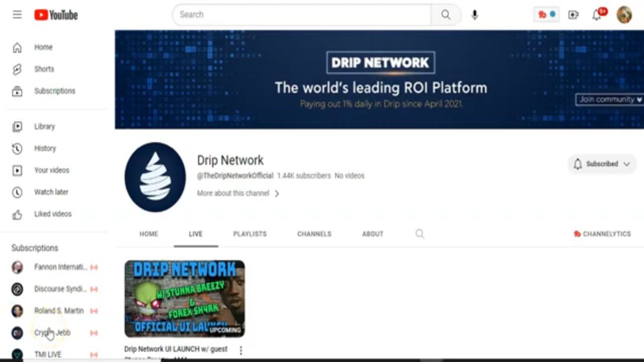Open TMI LIVE subscription channel
The image size is (644, 362).
(x=54, y=354)
